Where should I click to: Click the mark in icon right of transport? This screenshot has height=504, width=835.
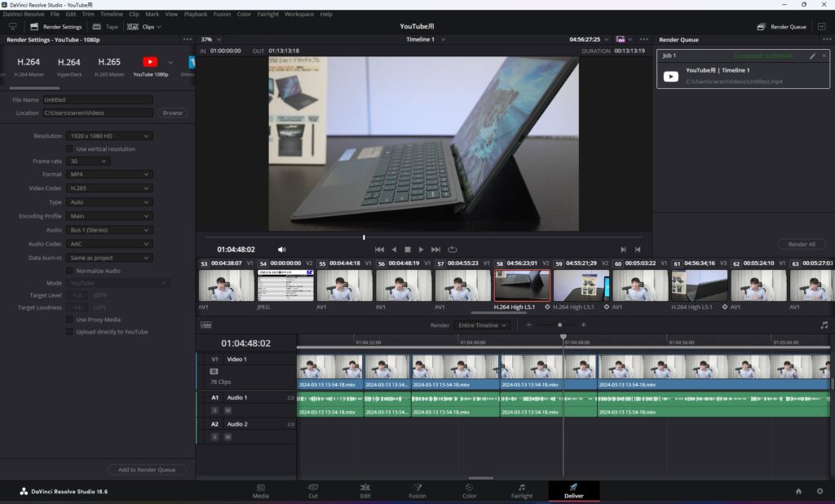623,250
